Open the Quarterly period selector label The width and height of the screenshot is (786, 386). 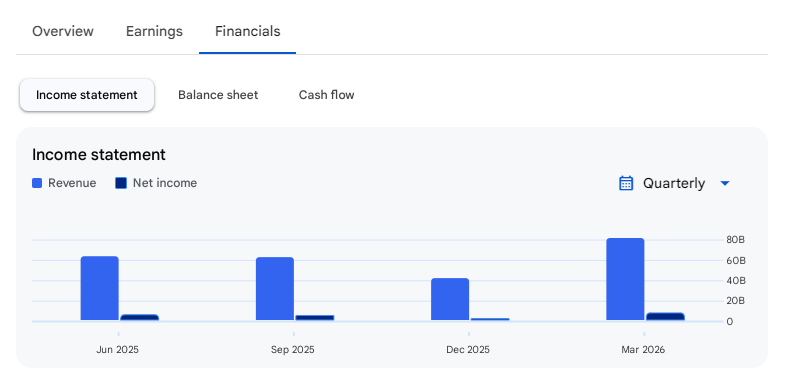click(674, 183)
